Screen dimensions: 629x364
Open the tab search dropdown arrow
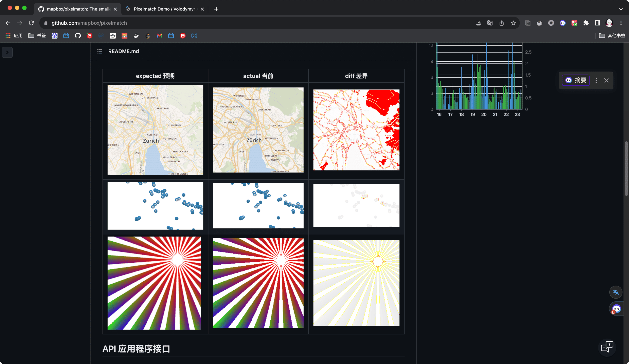click(x=621, y=9)
